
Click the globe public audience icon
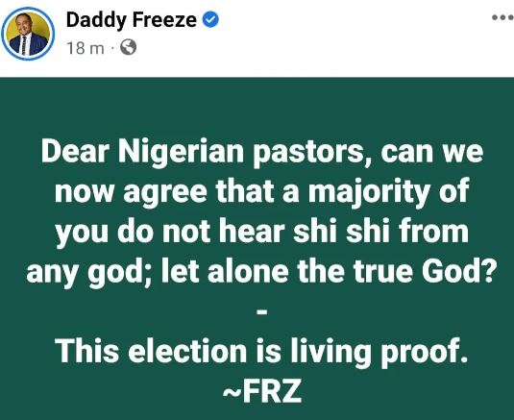(x=128, y=47)
